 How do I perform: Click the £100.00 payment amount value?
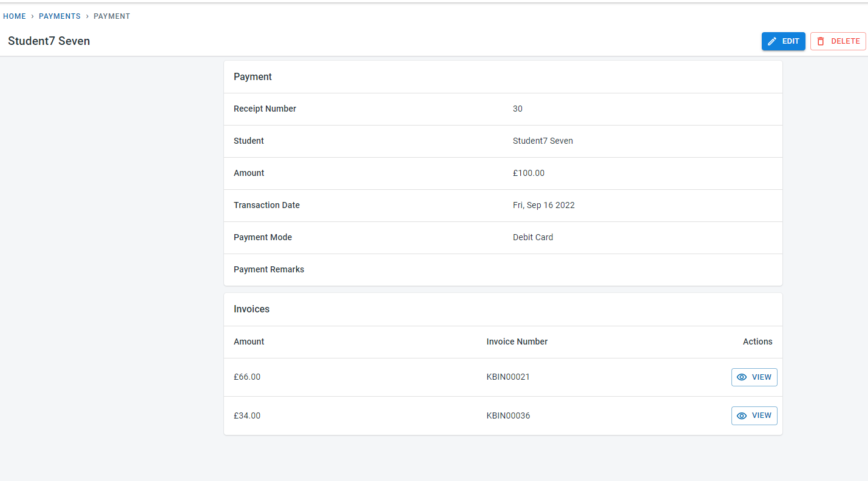[x=529, y=173]
